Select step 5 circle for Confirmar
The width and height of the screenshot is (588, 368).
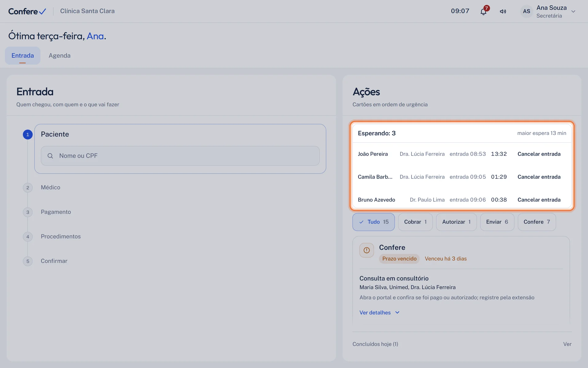coord(28,261)
